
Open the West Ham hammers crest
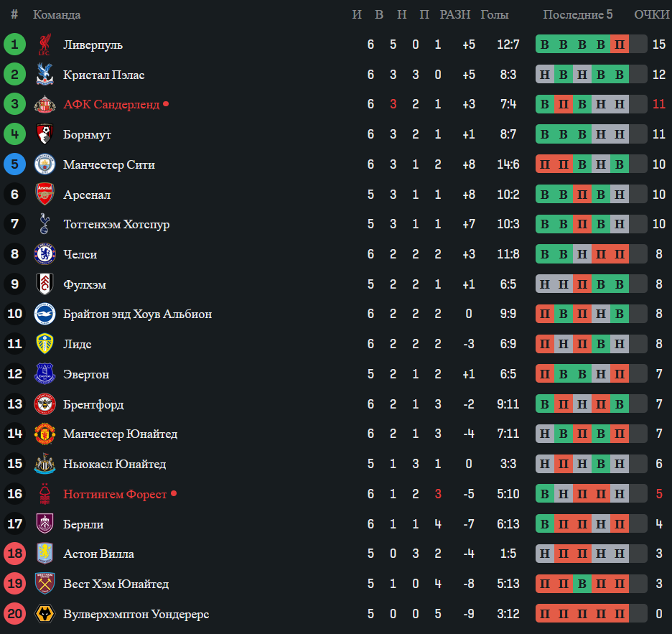tap(45, 584)
